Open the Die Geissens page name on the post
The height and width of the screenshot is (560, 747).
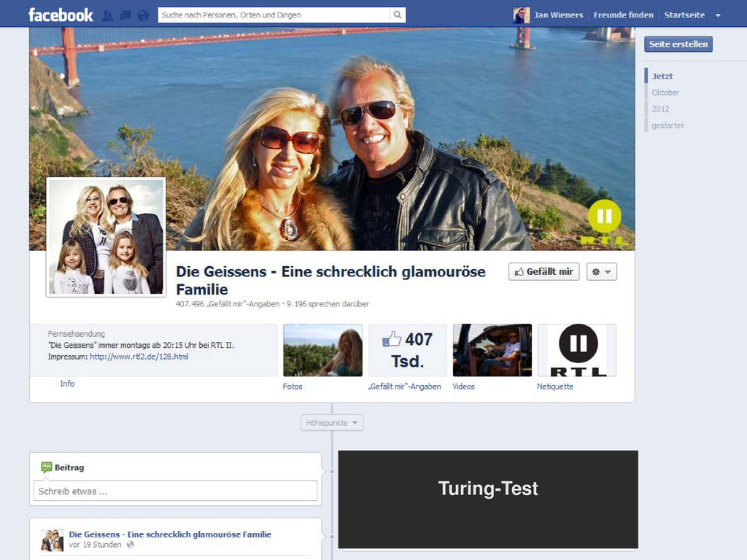(170, 534)
